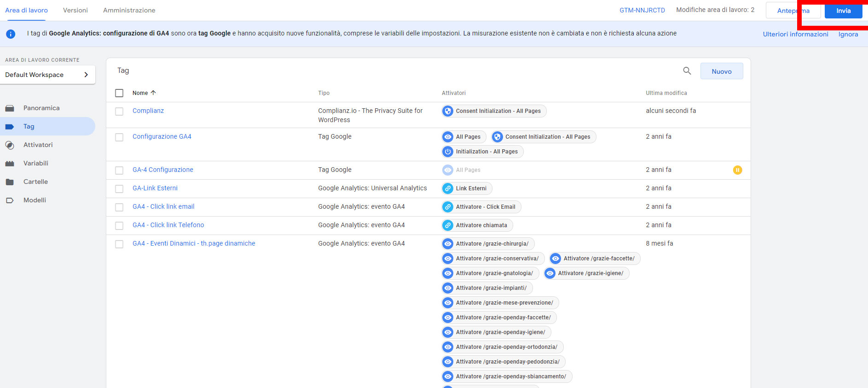Tick the checkbox for Complianz tag

click(119, 112)
